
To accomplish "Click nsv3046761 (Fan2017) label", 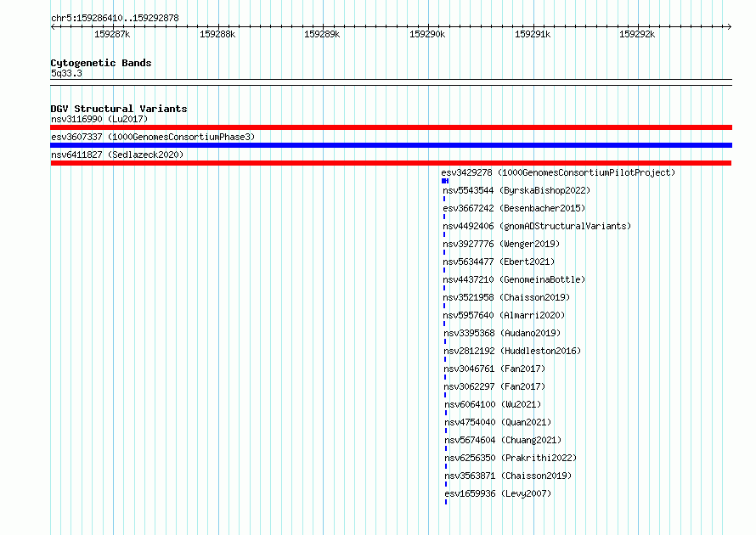I will coord(494,369).
